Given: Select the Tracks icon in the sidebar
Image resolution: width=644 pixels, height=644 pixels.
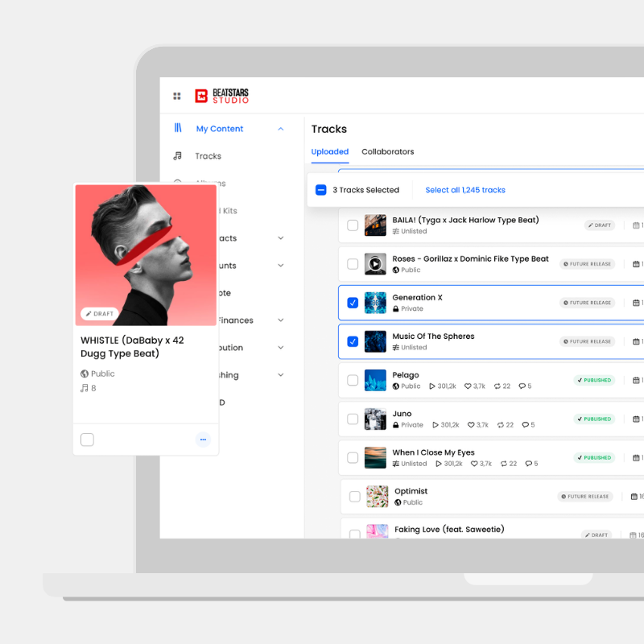Looking at the screenshot, I should [x=176, y=155].
